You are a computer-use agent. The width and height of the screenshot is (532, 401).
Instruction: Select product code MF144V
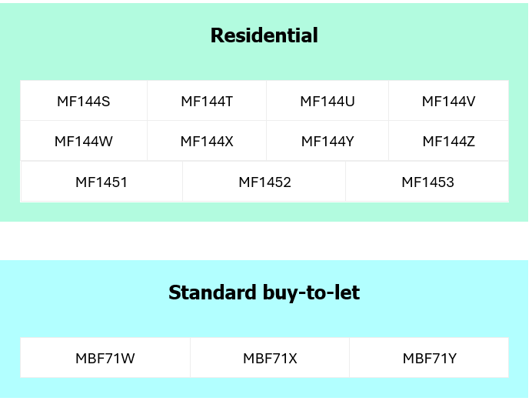pos(448,101)
